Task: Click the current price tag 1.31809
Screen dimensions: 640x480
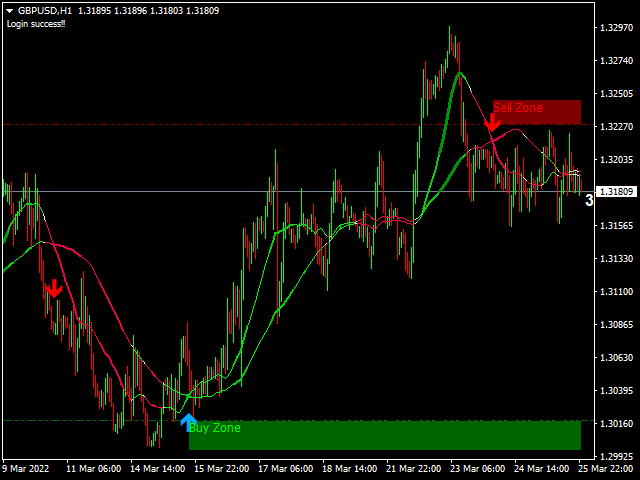Action: pyautogui.click(x=616, y=192)
